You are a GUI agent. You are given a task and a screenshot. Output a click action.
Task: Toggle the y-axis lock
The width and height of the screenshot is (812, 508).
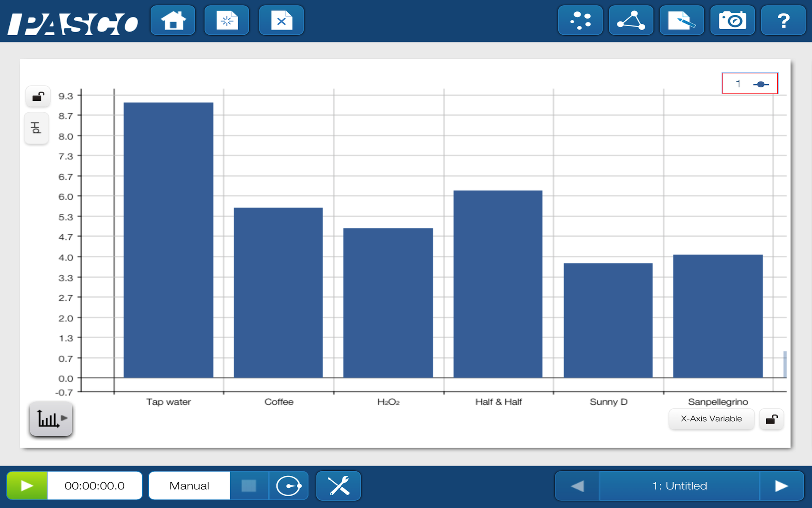point(38,96)
